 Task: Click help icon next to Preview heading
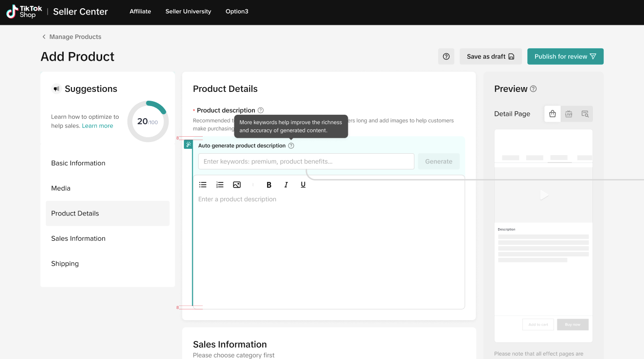point(533,89)
